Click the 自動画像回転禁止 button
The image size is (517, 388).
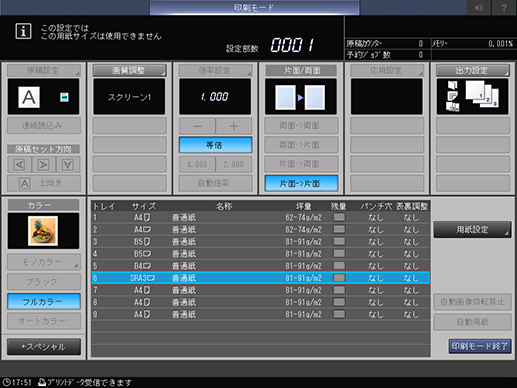(x=472, y=302)
